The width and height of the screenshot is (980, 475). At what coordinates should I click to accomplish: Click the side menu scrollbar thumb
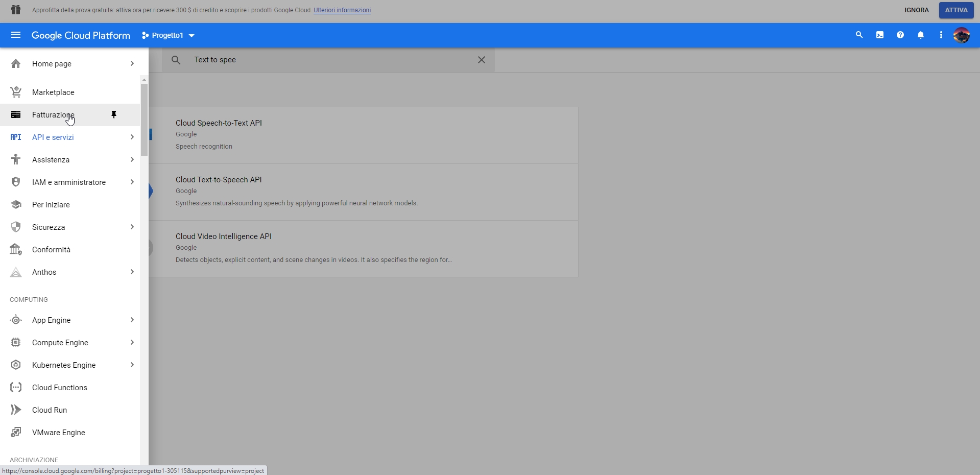[145, 120]
